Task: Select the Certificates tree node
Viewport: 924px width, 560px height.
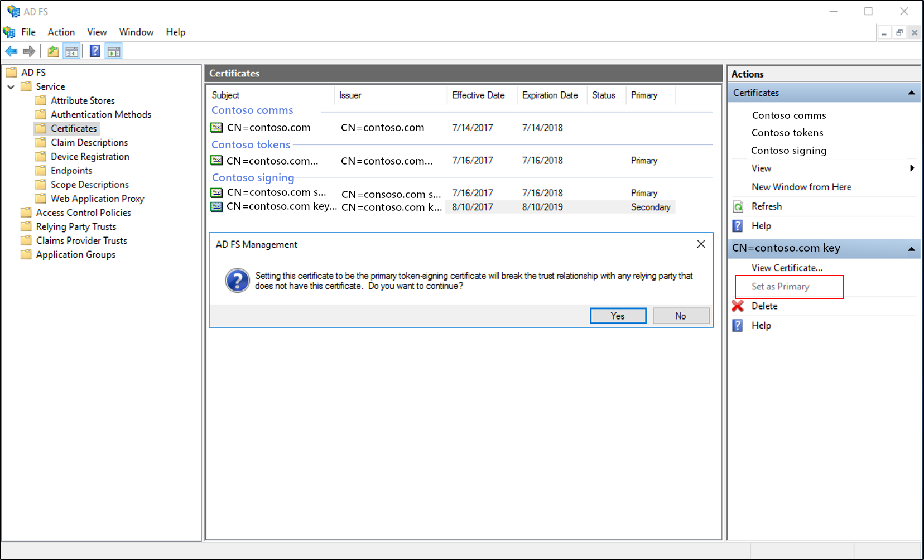Action: (x=74, y=128)
